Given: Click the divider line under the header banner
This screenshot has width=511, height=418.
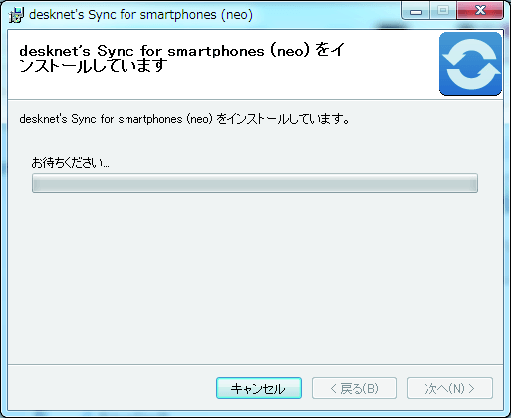Looking at the screenshot, I should 255,99.
